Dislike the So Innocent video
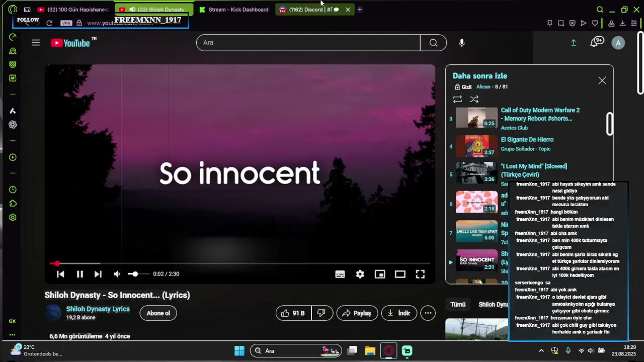This screenshot has height=362, width=644. pos(321,313)
